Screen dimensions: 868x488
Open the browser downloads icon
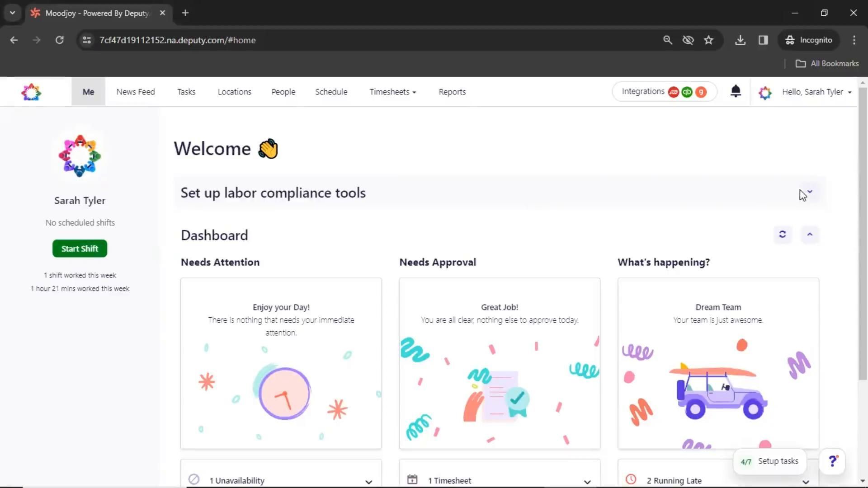(x=740, y=40)
